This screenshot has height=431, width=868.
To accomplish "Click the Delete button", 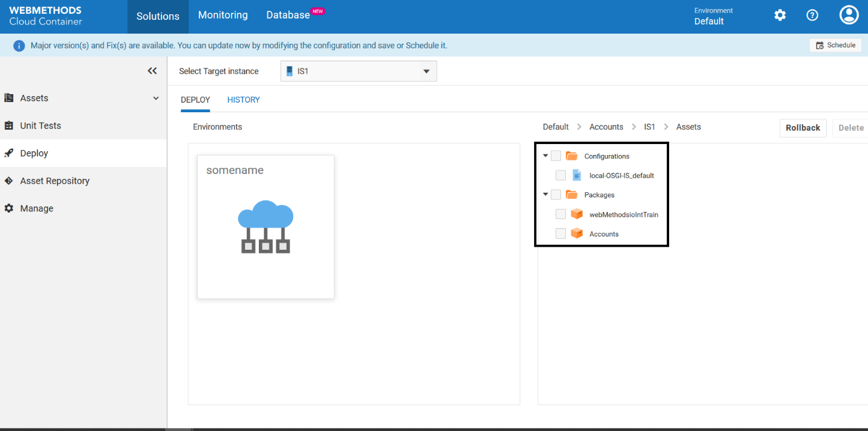I will point(851,128).
